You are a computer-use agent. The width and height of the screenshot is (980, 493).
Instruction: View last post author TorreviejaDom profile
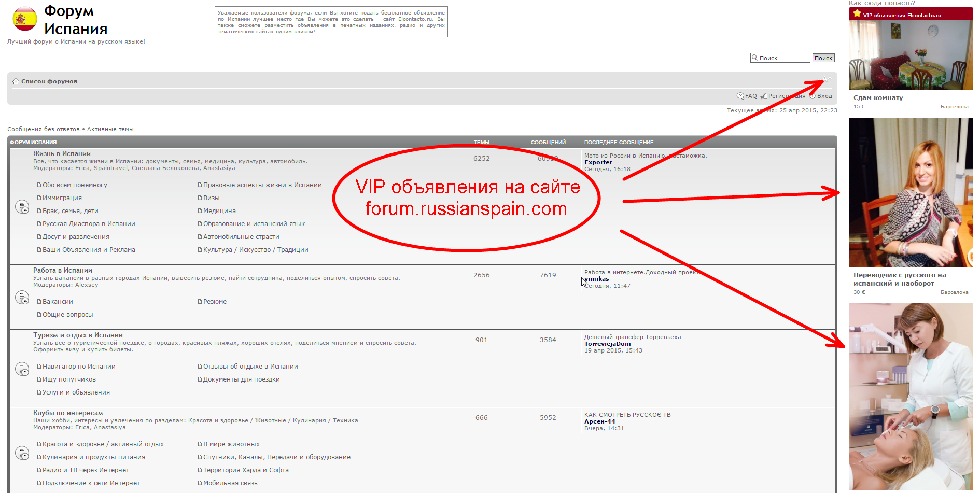(x=607, y=344)
